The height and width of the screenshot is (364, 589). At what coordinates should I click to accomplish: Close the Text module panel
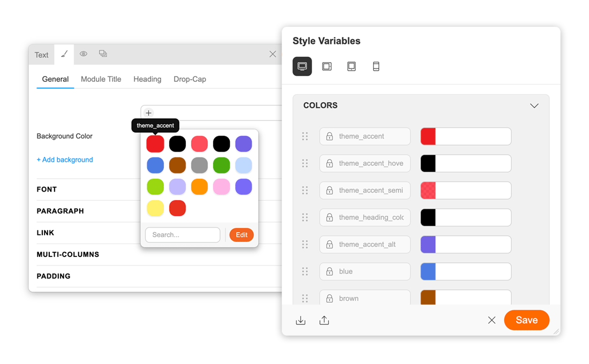point(273,54)
